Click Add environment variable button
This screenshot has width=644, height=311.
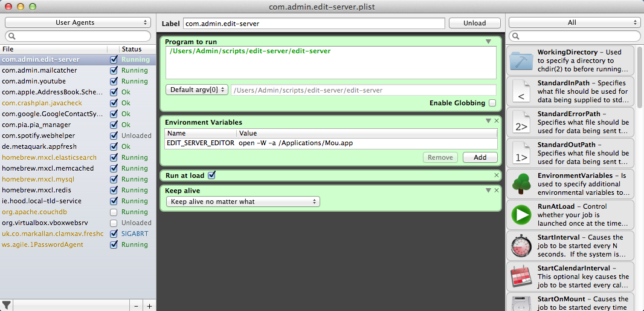480,157
